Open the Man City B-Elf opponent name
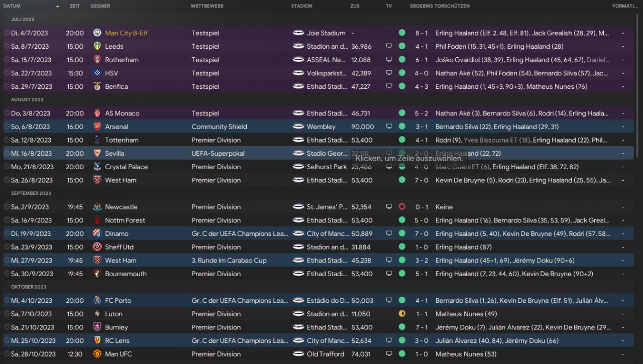The image size is (643, 364). 126,33
